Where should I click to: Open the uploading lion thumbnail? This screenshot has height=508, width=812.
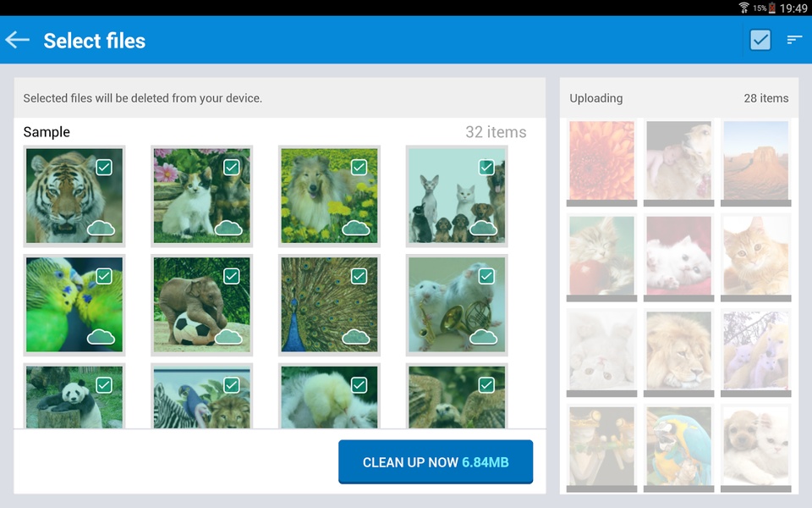(x=678, y=350)
